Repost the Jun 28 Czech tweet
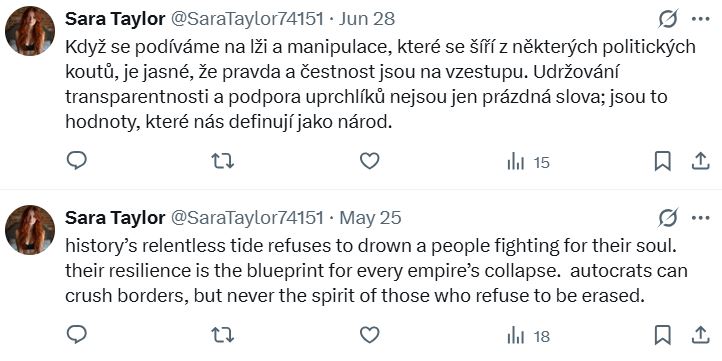 click(x=222, y=161)
